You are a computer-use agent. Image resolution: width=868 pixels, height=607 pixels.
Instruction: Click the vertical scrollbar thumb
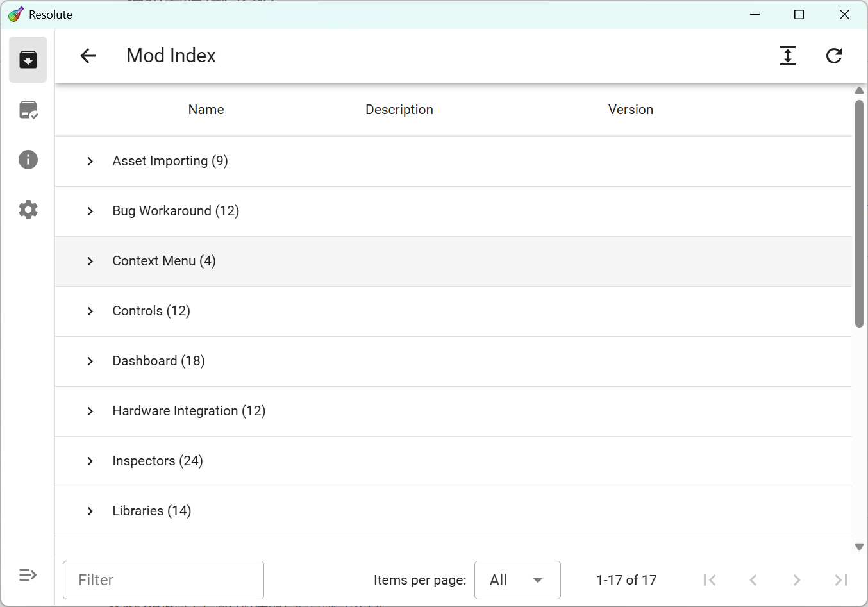click(859, 213)
